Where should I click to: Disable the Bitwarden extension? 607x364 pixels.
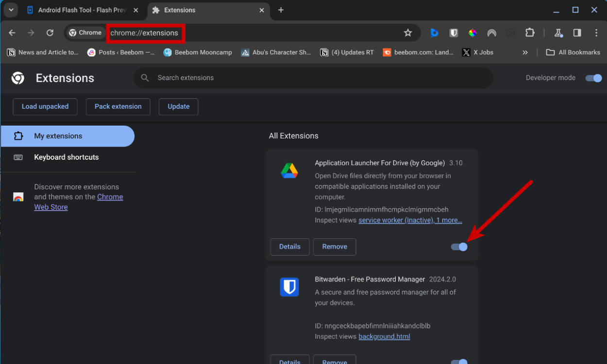(x=458, y=362)
